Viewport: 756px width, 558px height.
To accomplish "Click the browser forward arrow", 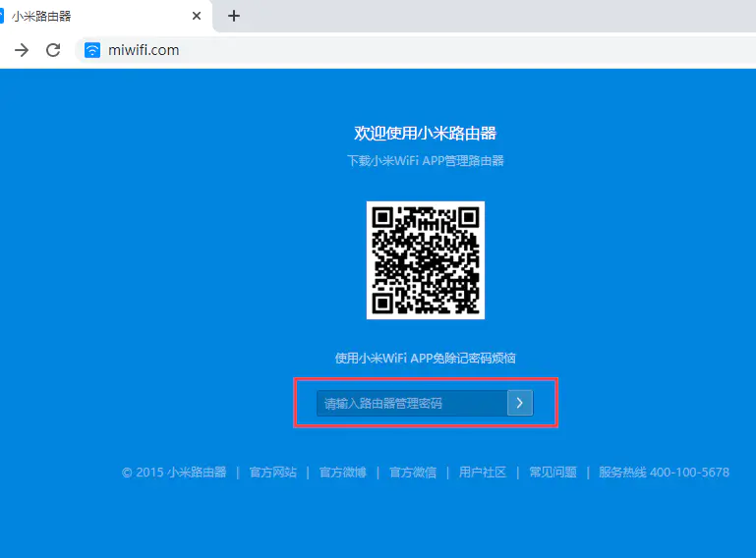I will (x=22, y=50).
